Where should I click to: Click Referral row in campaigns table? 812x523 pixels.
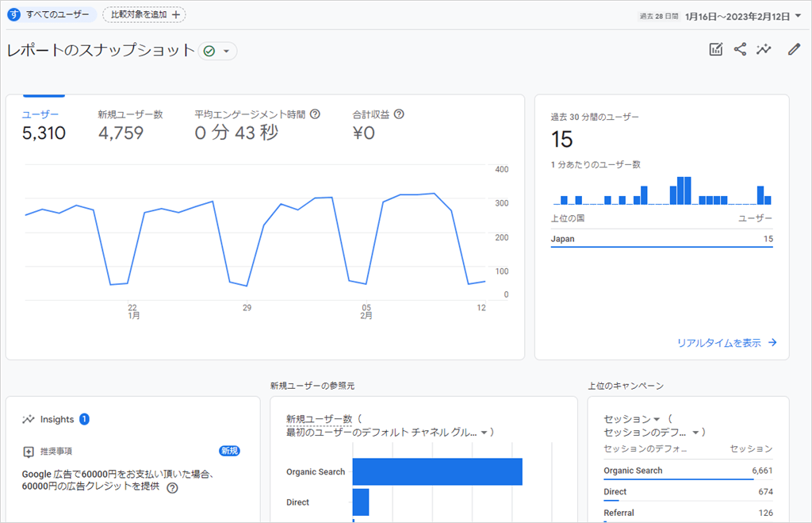point(688,513)
